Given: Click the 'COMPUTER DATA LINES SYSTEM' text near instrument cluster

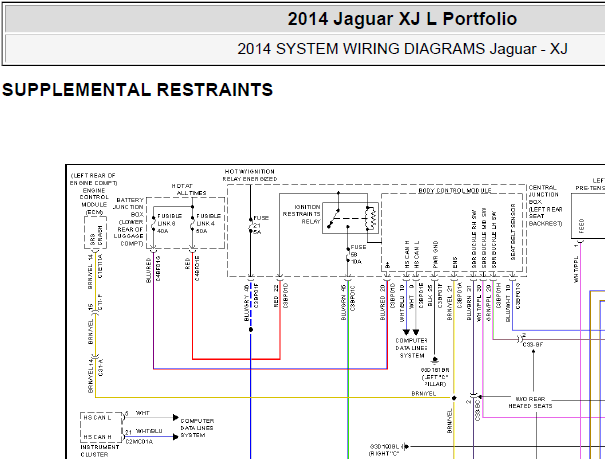Looking at the screenshot, I should click(x=197, y=428).
